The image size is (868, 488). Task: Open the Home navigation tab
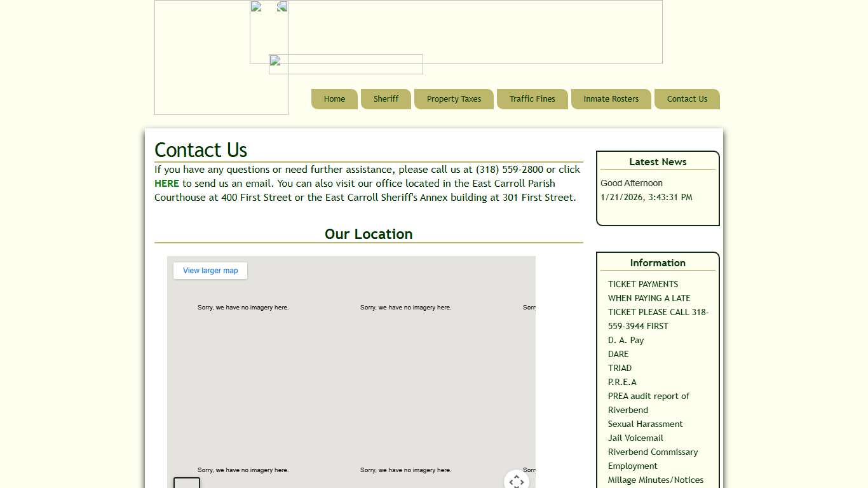click(x=334, y=99)
